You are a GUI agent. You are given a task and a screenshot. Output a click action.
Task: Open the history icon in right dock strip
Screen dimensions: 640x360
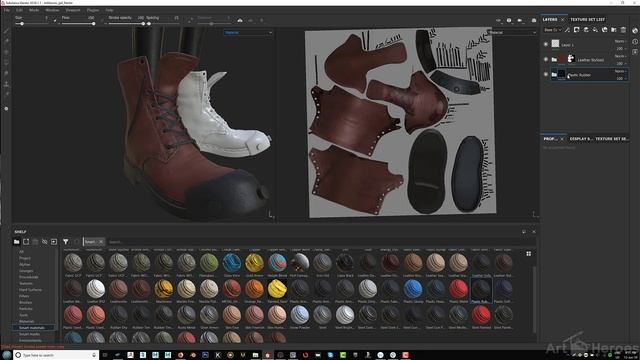(635, 42)
